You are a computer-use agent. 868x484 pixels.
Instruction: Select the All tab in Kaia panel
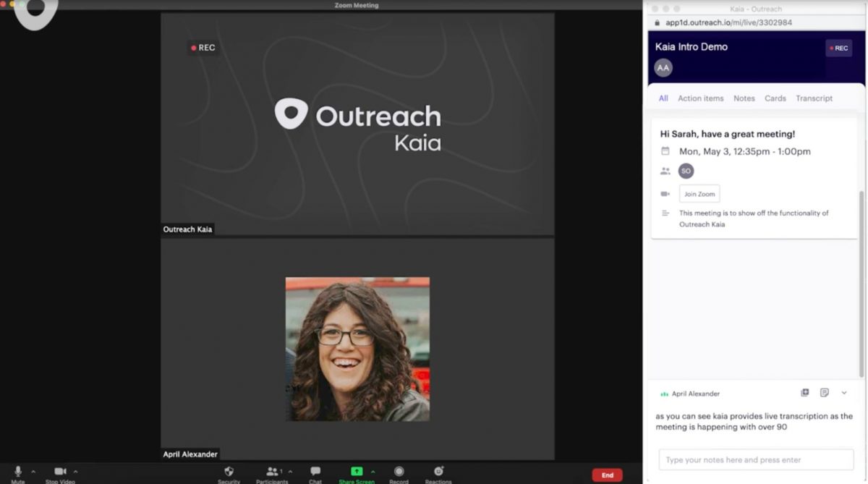[663, 98]
